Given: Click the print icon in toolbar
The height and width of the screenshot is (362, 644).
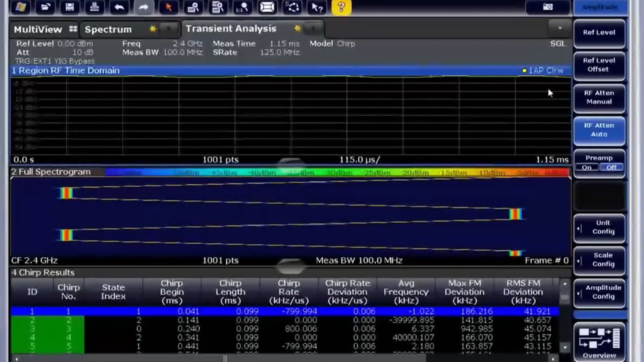Looking at the screenshot, I should 94,7.
